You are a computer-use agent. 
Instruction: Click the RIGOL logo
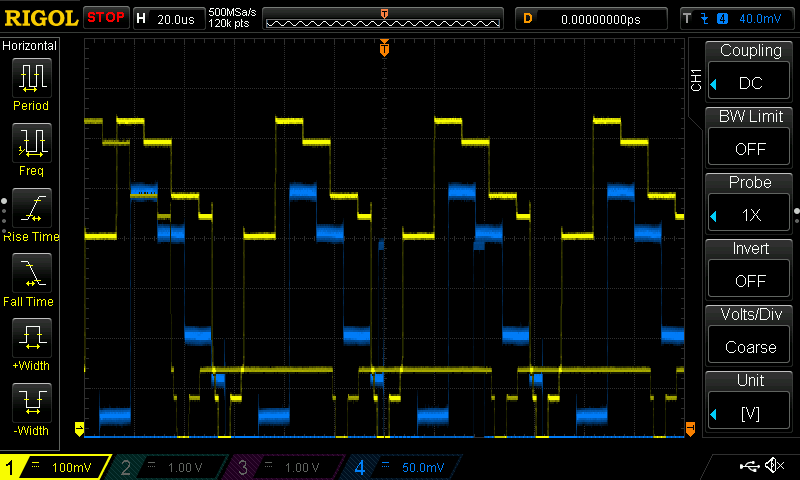(41, 18)
